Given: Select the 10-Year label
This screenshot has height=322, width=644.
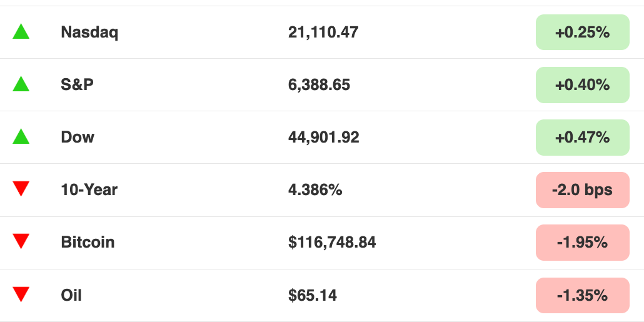Looking at the screenshot, I should click(89, 189).
